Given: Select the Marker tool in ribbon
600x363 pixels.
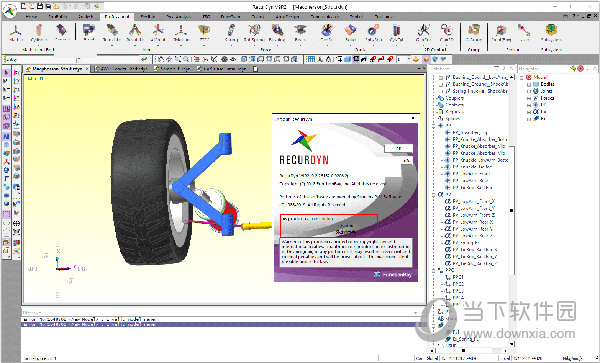Looking at the screenshot, I should 16,33.
